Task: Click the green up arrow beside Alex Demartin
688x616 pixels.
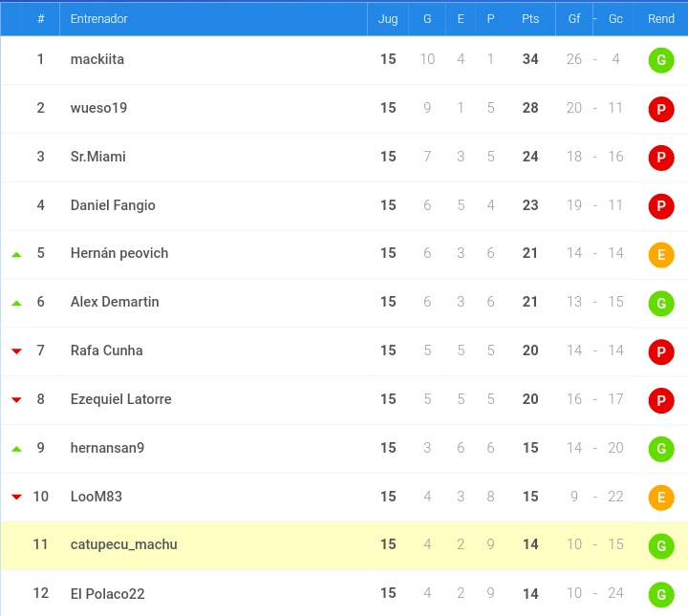Action: [x=16, y=303]
